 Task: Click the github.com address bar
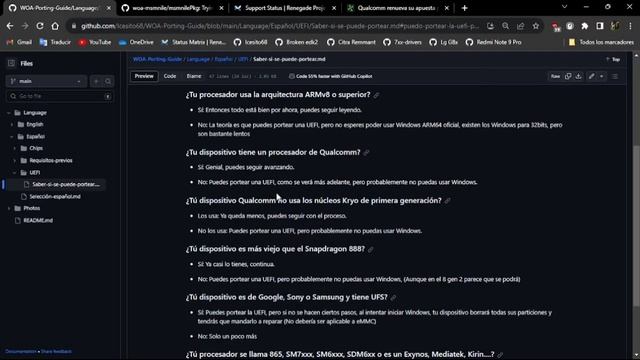(x=280, y=26)
